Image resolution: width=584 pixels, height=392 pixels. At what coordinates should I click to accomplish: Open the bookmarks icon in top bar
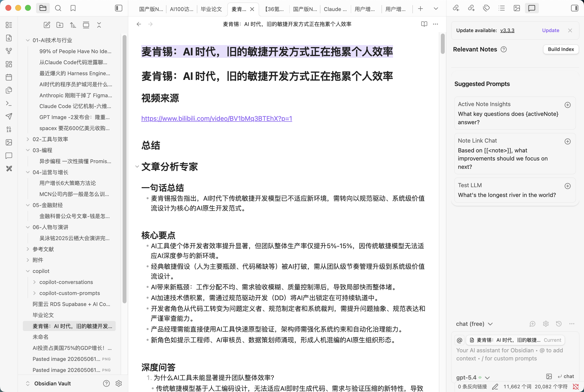click(73, 8)
